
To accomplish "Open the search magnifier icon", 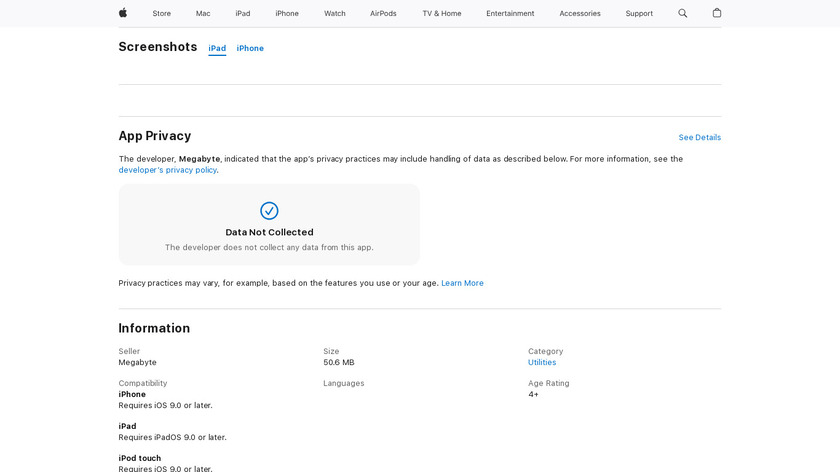I will point(683,13).
